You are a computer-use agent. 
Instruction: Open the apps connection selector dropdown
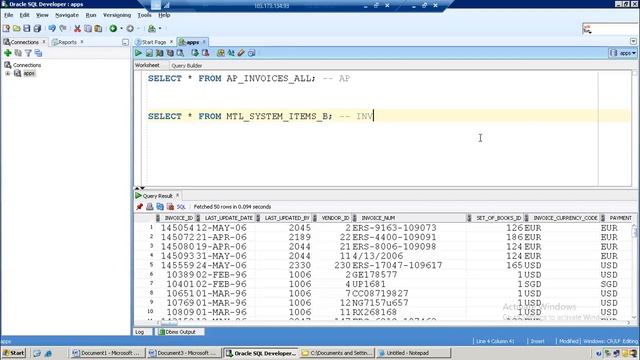623,53
